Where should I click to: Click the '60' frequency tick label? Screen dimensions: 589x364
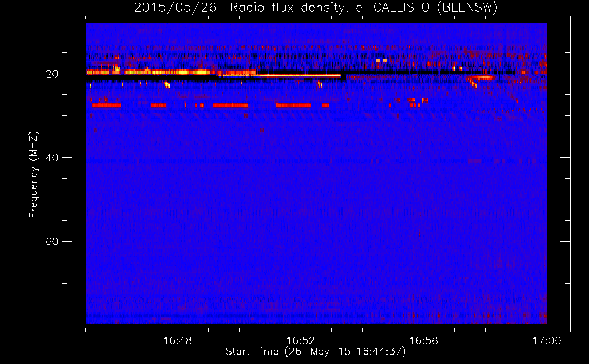click(52, 242)
